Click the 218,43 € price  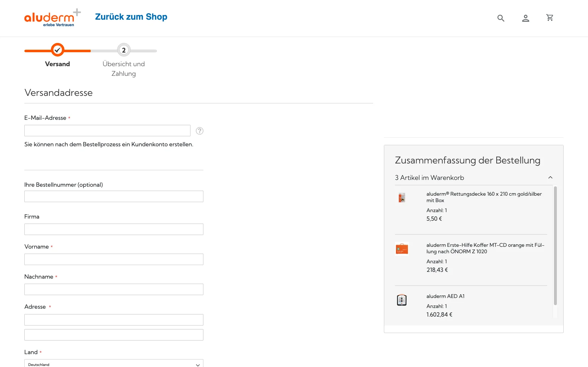(437, 270)
